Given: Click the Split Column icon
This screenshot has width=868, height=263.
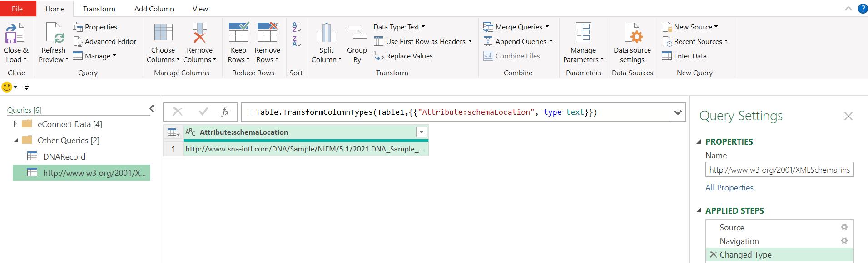Looking at the screenshot, I should (326, 33).
